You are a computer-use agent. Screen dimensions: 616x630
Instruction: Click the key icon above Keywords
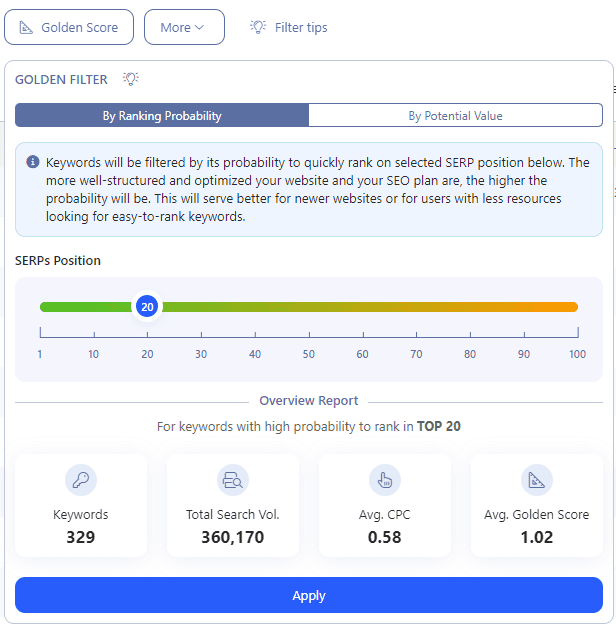(80, 480)
